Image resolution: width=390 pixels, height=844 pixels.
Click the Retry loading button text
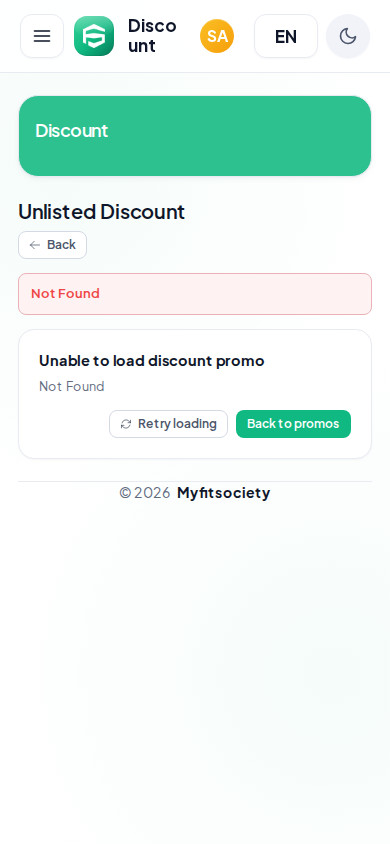click(177, 424)
